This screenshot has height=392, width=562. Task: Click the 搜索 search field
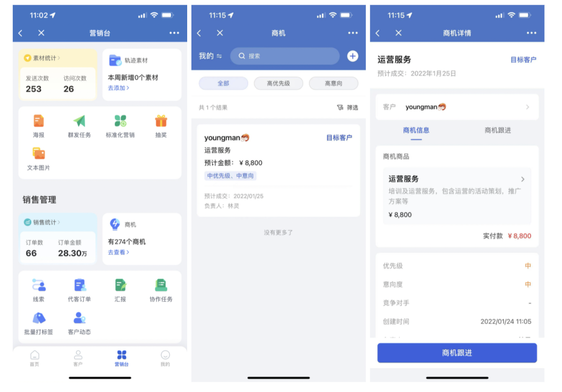[x=285, y=56]
